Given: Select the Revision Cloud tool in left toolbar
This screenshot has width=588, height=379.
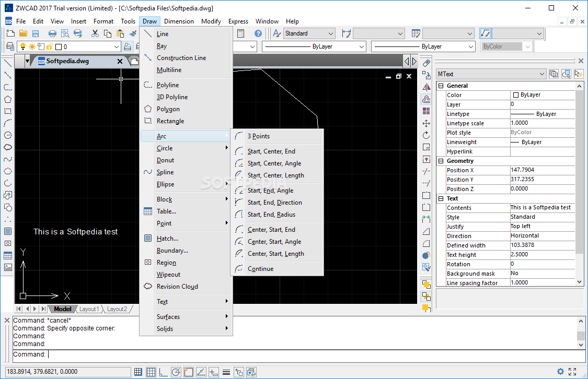Looking at the screenshot, I should [7, 147].
